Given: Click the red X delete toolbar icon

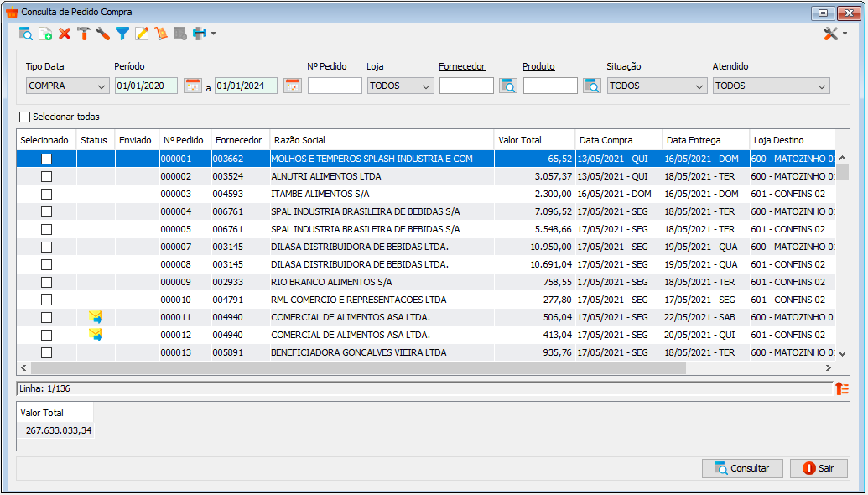Looking at the screenshot, I should 65,34.
